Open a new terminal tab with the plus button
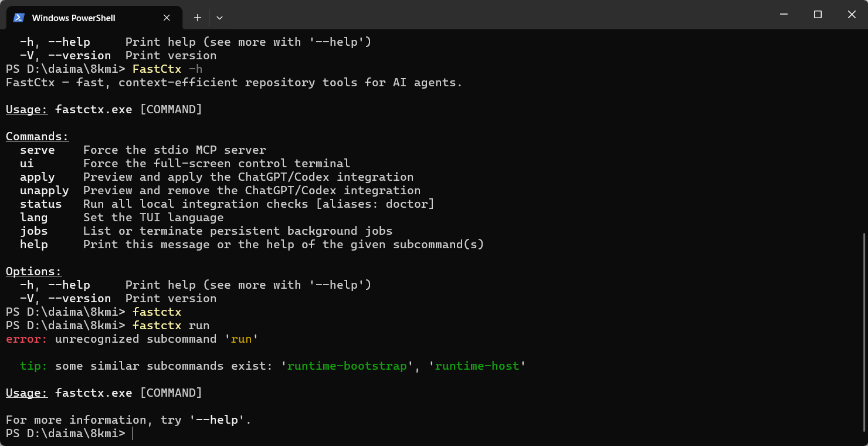 [x=198, y=18]
